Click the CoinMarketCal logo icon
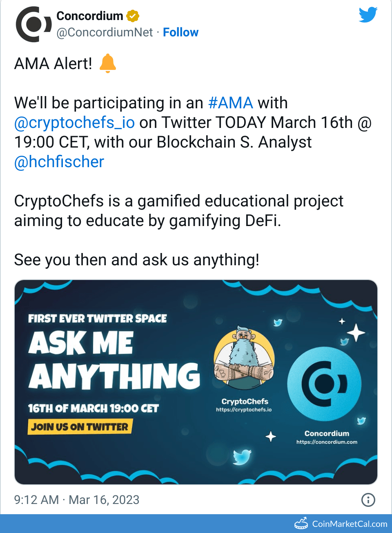Viewport: 392px width, 533px height. tap(301, 524)
